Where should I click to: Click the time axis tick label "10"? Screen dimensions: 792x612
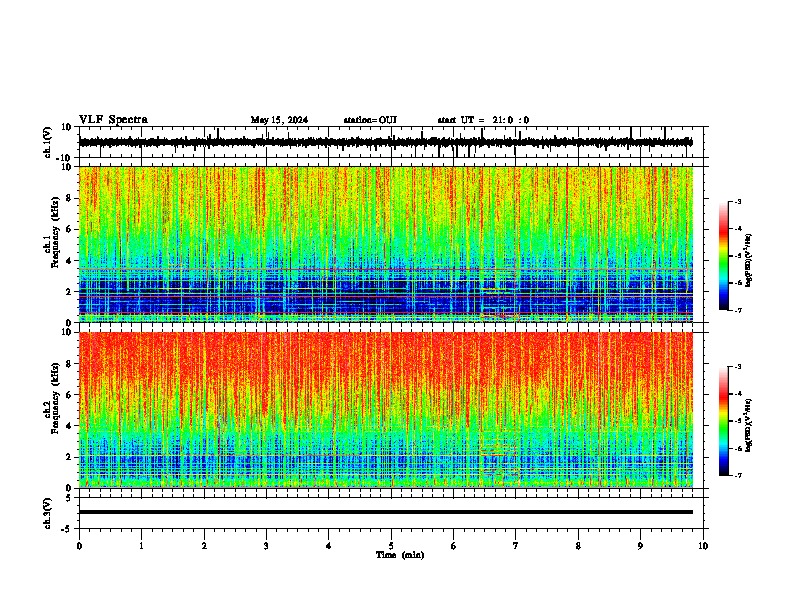point(703,546)
